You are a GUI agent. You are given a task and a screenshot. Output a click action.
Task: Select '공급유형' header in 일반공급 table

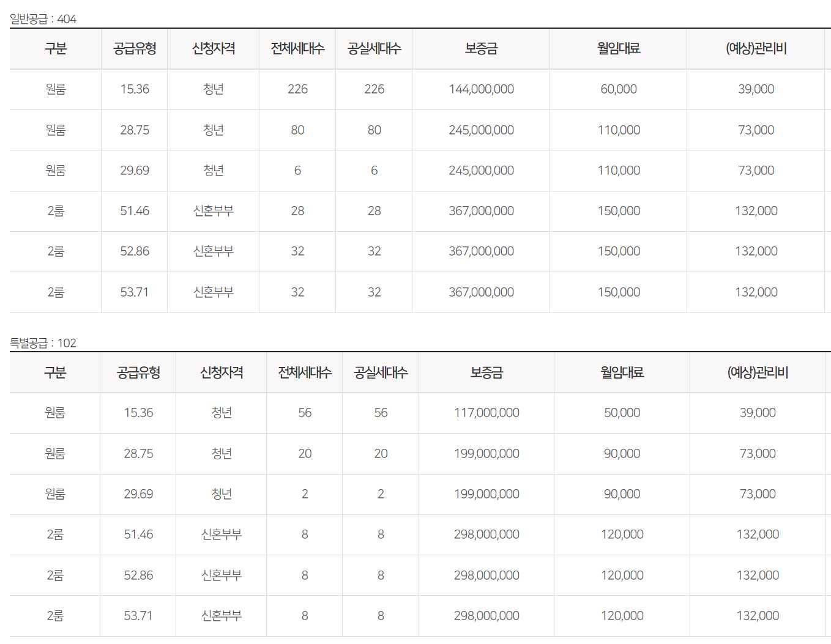[x=135, y=48]
